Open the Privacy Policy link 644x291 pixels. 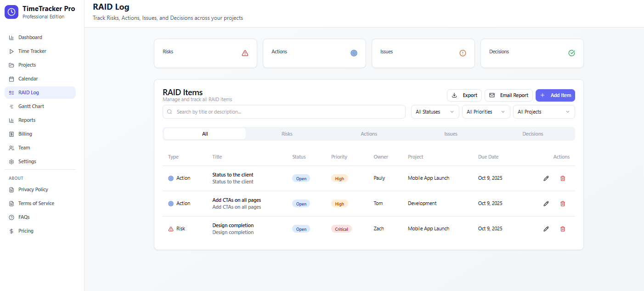pos(33,189)
